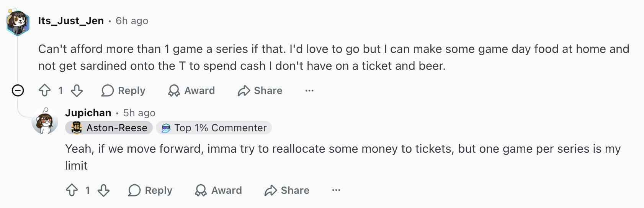Open more options for Jupichan's reply
The image size is (644, 208).
point(336,190)
